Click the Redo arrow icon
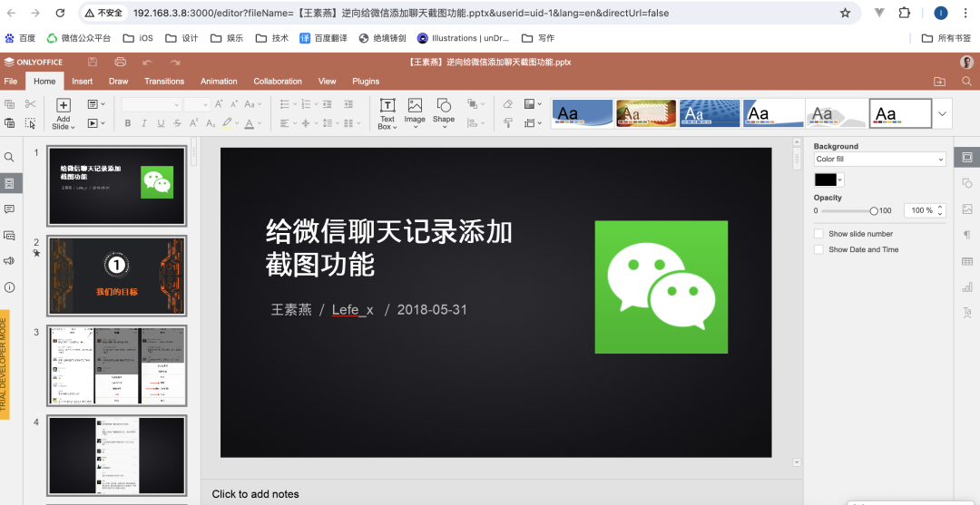The height and width of the screenshot is (505, 980). [175, 63]
